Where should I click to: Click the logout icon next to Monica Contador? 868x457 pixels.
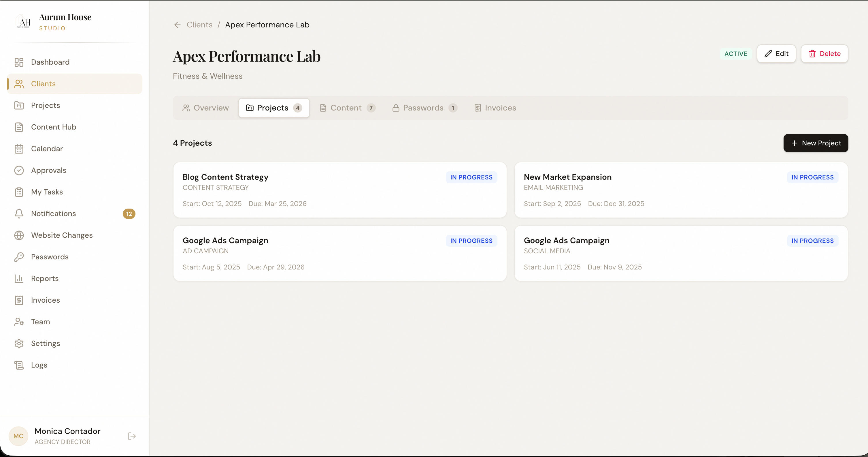point(132,436)
